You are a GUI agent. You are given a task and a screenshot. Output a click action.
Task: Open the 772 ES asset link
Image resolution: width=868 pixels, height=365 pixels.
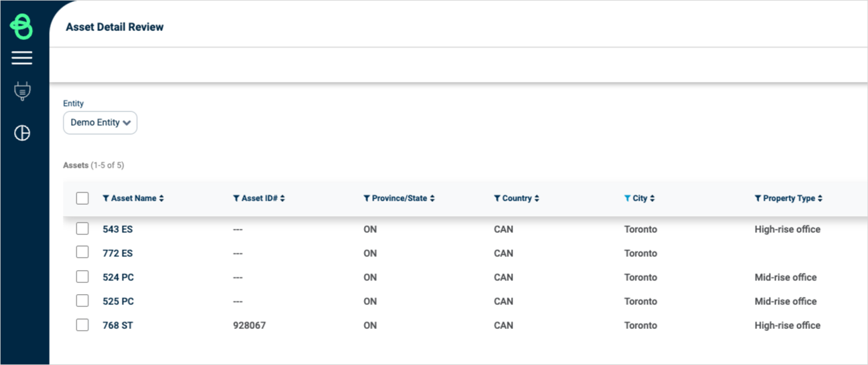coord(118,253)
